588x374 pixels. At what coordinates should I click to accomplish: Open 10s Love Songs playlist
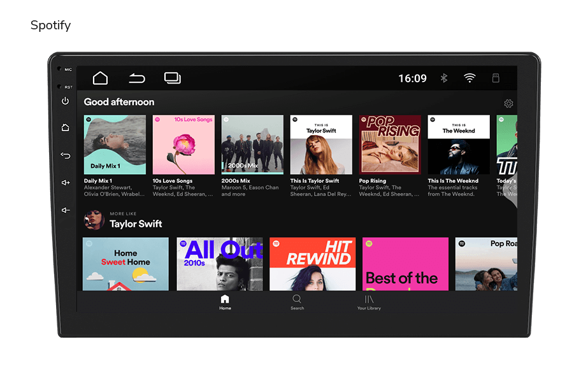(183, 145)
